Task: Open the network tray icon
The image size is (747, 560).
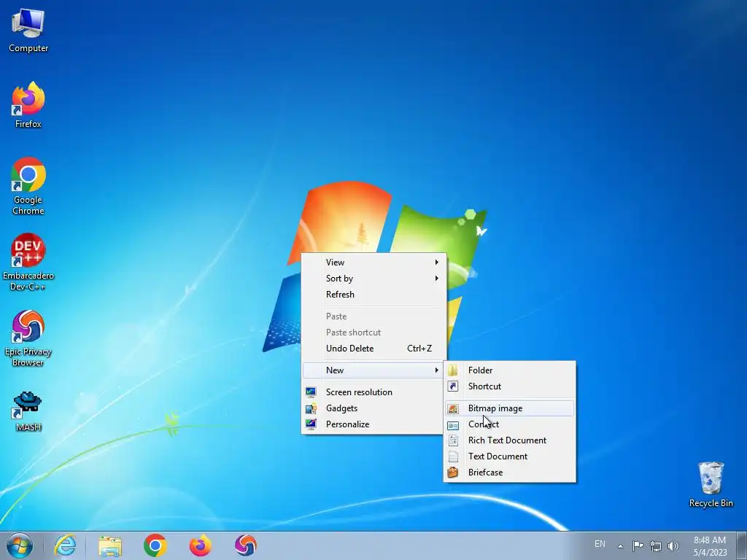Action: point(656,545)
